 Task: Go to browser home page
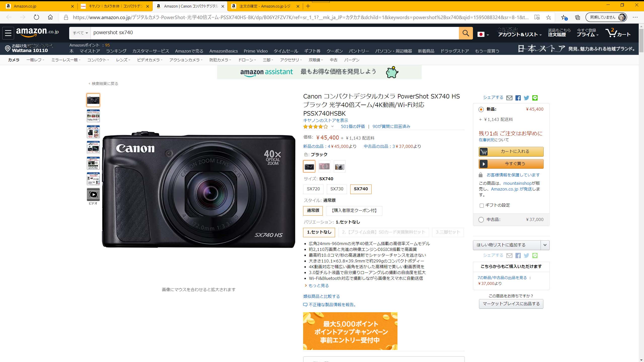click(50, 17)
